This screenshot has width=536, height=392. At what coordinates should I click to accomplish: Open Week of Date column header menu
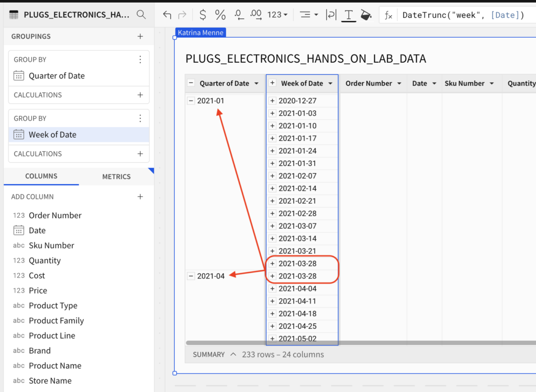click(x=330, y=84)
